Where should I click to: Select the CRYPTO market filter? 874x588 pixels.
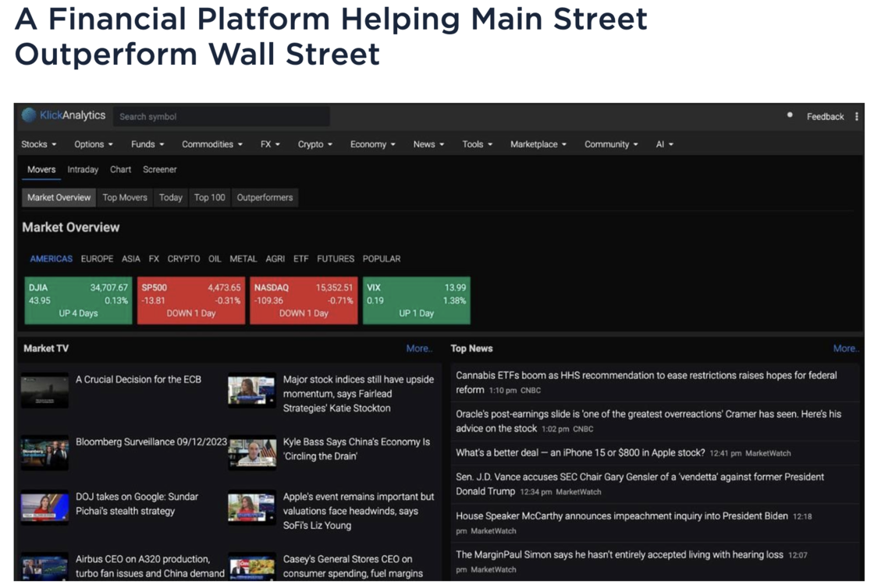click(x=183, y=259)
